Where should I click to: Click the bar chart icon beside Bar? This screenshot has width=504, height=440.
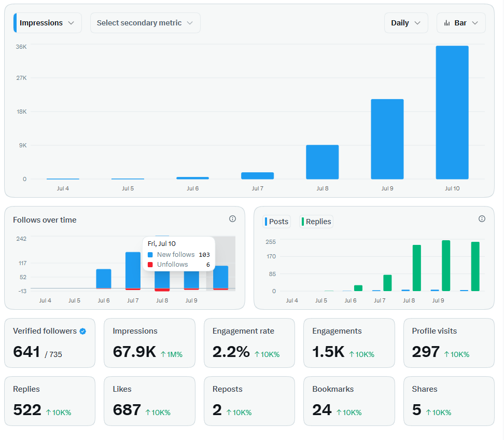447,23
